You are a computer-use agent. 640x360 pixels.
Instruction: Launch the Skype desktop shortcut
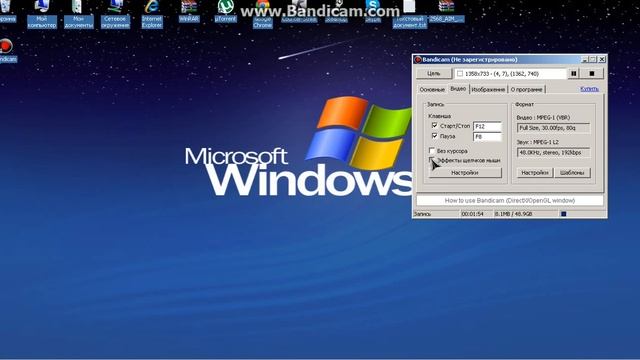click(373, 11)
